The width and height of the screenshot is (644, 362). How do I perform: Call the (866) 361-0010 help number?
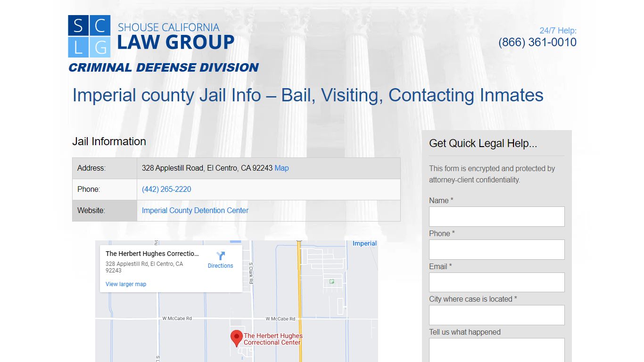(x=537, y=42)
